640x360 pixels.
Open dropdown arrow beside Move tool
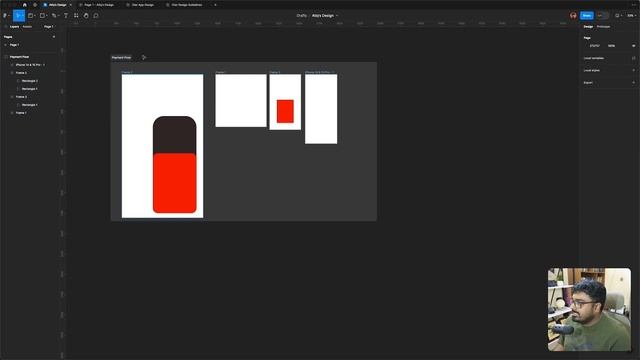(x=23, y=16)
